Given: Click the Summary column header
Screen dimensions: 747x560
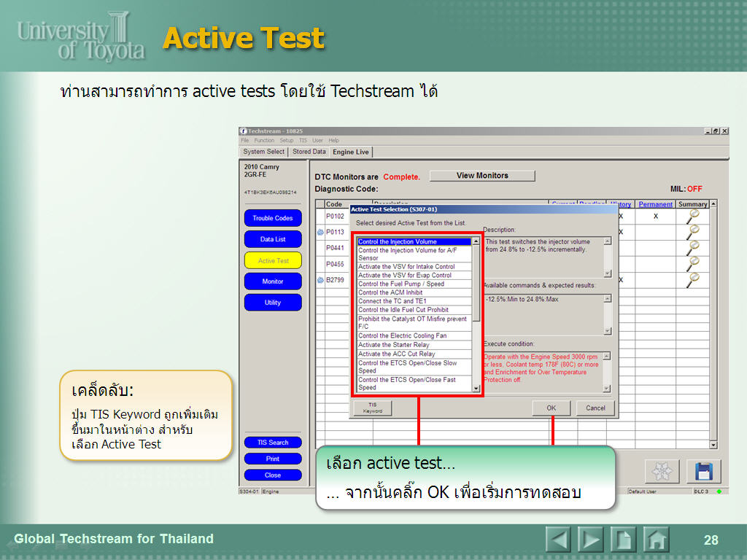Looking at the screenshot, I should (693, 204).
